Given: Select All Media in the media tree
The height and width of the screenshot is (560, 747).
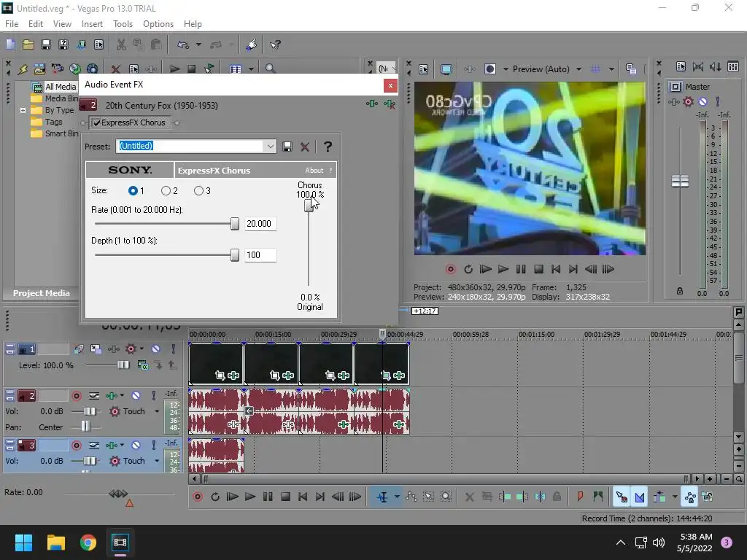Looking at the screenshot, I should tap(61, 87).
